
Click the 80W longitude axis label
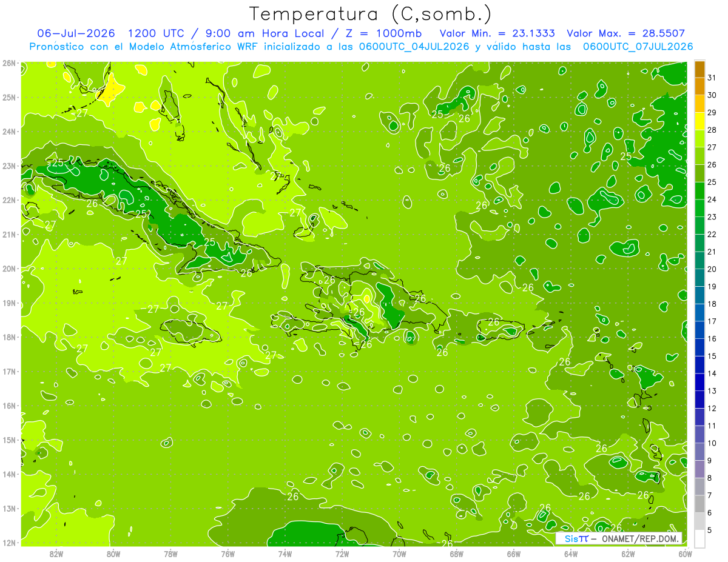113,554
